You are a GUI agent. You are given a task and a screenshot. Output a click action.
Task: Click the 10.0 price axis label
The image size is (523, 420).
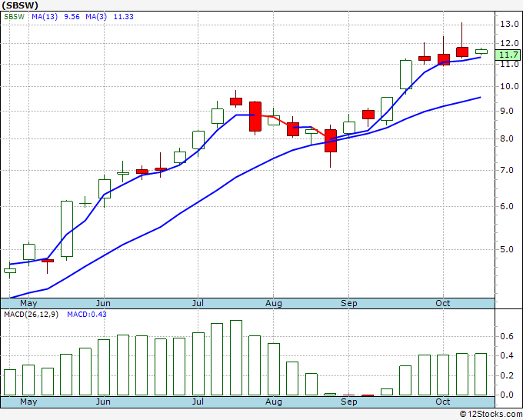coord(509,86)
